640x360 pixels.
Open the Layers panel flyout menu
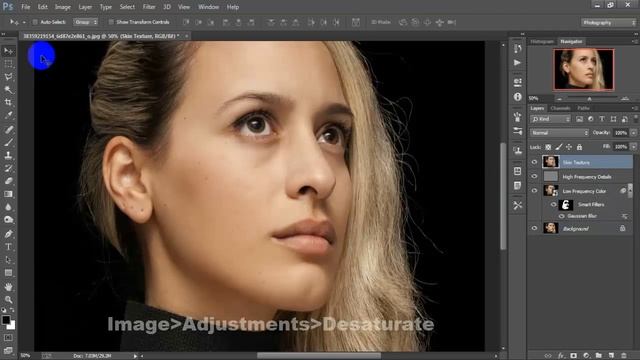coord(635,108)
